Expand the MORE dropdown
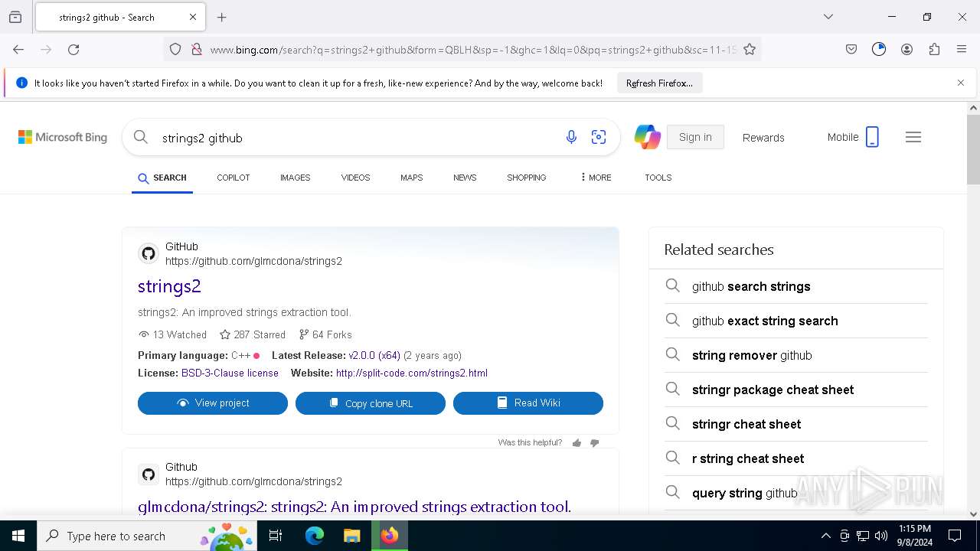The image size is (980, 551). [x=596, y=178]
